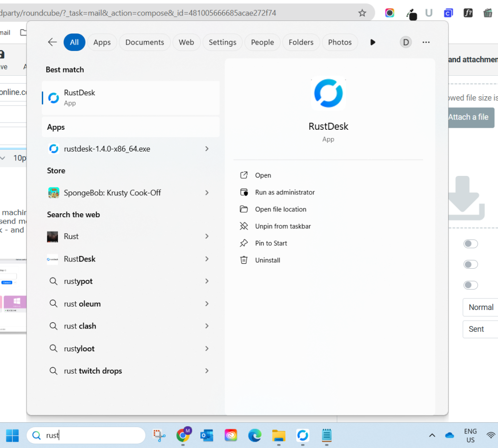Show more filter tabs with arrow
This screenshot has width=498, height=448.
point(373,42)
